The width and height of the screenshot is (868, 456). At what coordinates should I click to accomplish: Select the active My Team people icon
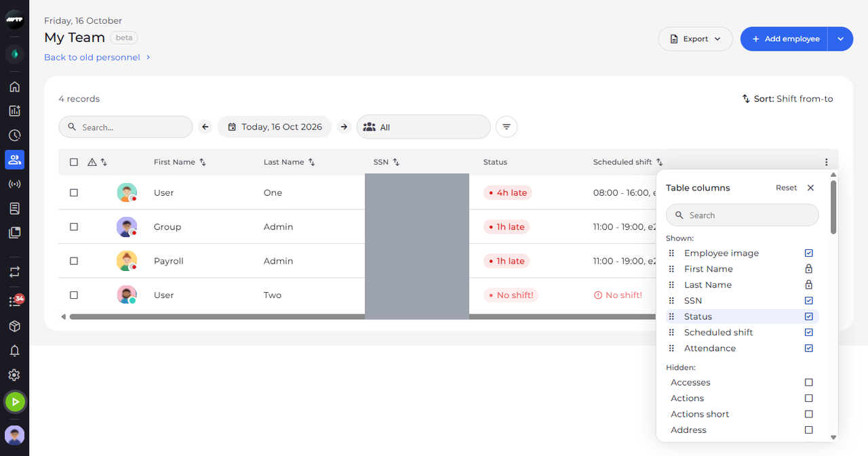(14, 160)
